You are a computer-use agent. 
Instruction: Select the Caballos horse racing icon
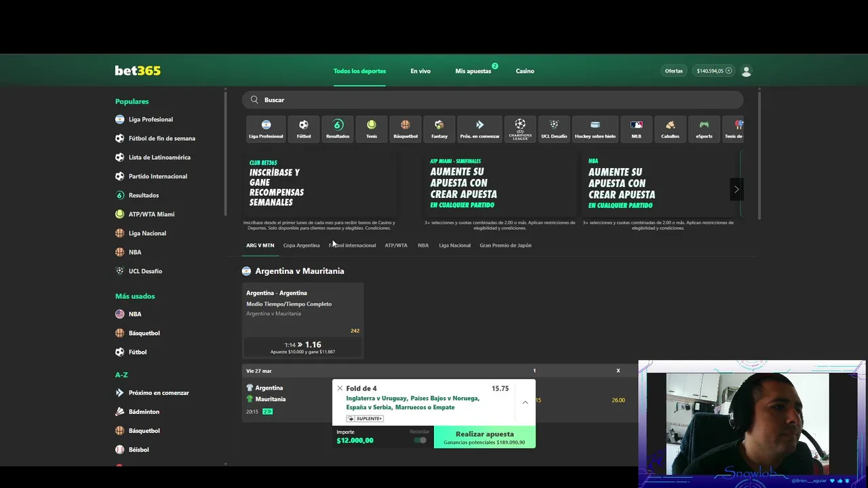pos(670,129)
